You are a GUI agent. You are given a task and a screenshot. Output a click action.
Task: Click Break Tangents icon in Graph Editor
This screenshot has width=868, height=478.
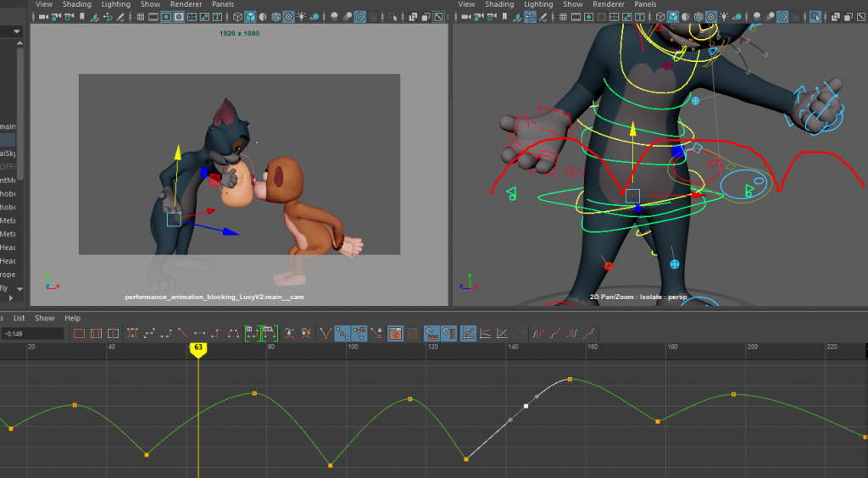click(325, 334)
